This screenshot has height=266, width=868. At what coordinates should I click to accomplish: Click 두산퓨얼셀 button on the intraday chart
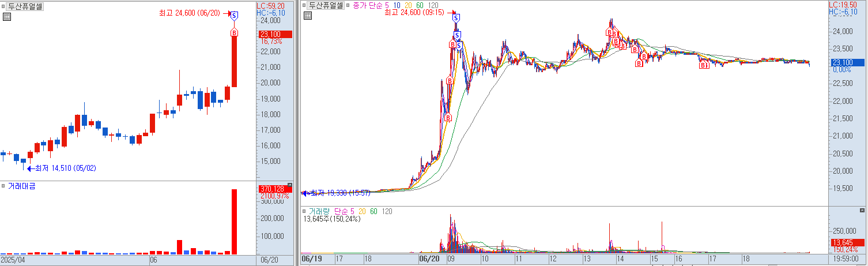tap(326, 5)
